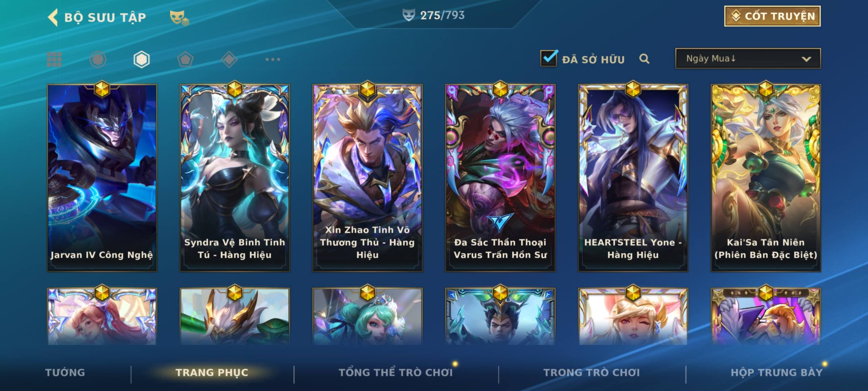Open the Cốt Truyện button
This screenshot has width=868, height=391.
(772, 16)
